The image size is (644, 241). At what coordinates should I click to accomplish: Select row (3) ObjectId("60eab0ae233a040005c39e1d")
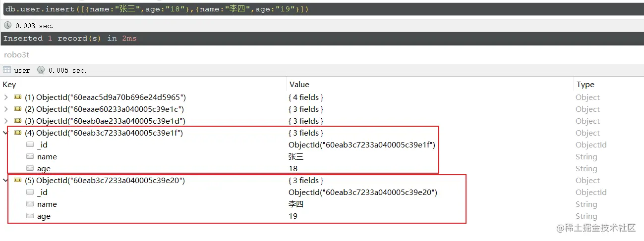click(105, 121)
